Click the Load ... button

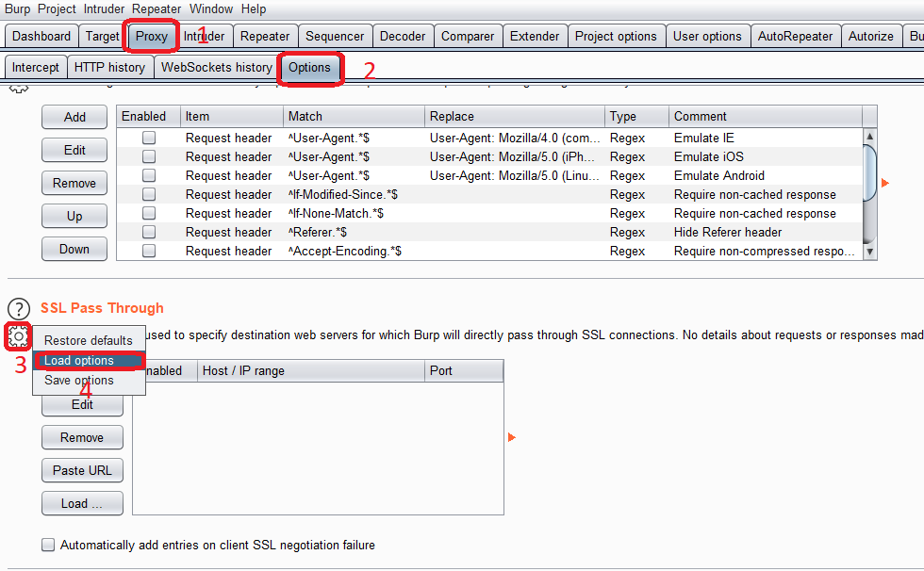82,504
